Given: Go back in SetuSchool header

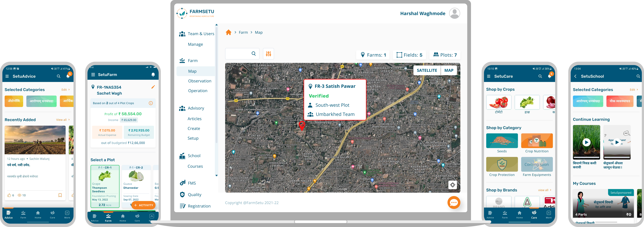Looking at the screenshot, I should click(575, 76).
